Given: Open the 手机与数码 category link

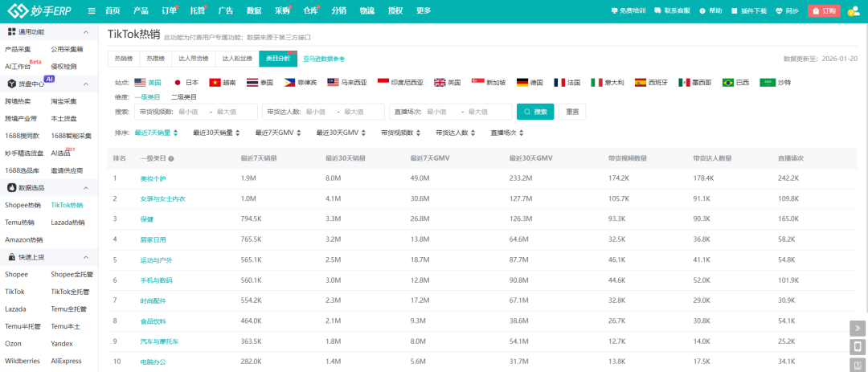Looking at the screenshot, I should (x=156, y=280).
